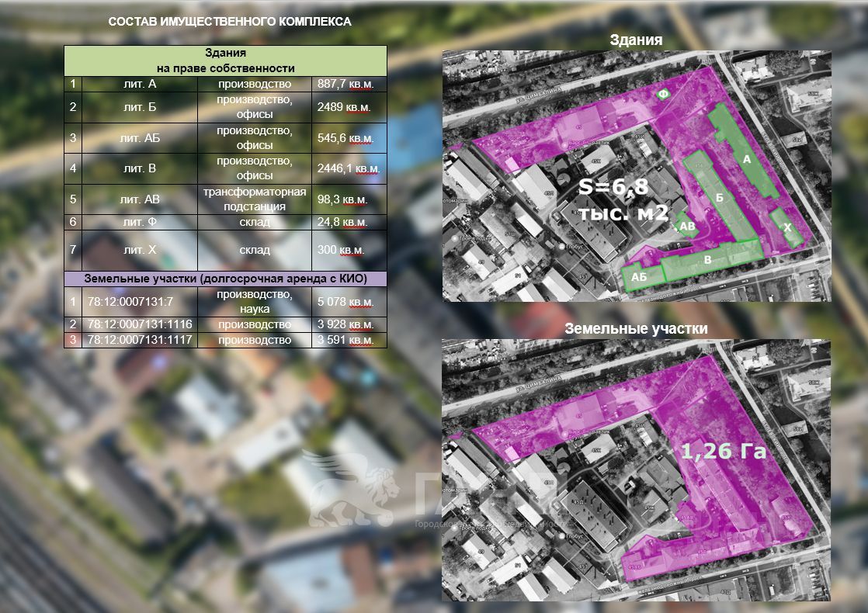The width and height of the screenshot is (868, 613).
Task: Click the green 'АВ' marker on the map
Action: tap(687, 226)
